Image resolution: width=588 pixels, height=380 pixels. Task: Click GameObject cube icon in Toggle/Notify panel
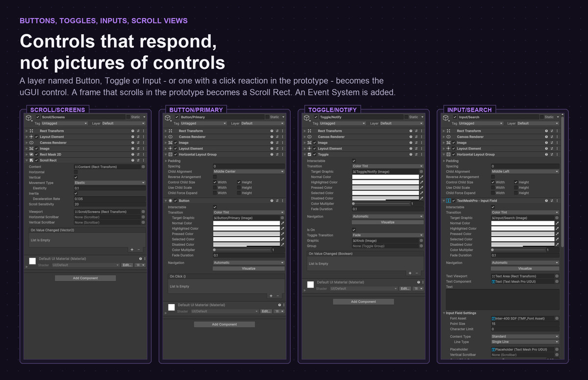click(x=307, y=118)
